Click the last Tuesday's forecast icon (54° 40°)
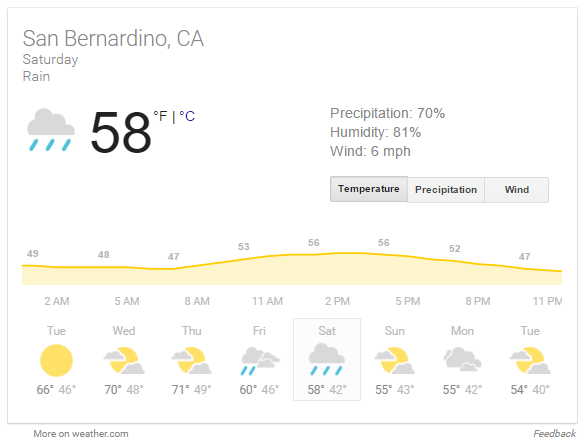586x446 pixels. click(x=530, y=360)
